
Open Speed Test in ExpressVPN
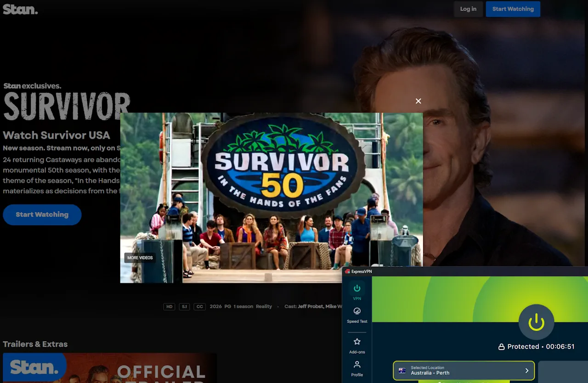coord(357,315)
